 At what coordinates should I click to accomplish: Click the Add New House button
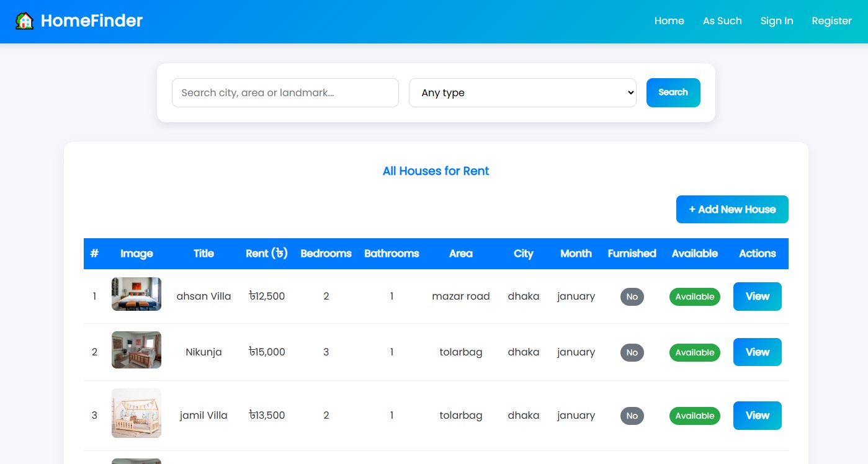click(x=732, y=210)
